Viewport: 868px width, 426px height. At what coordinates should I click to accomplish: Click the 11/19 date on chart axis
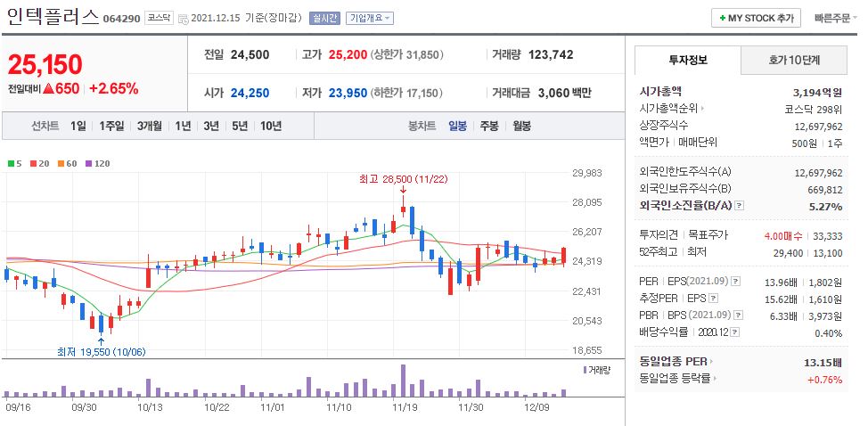[x=404, y=406]
